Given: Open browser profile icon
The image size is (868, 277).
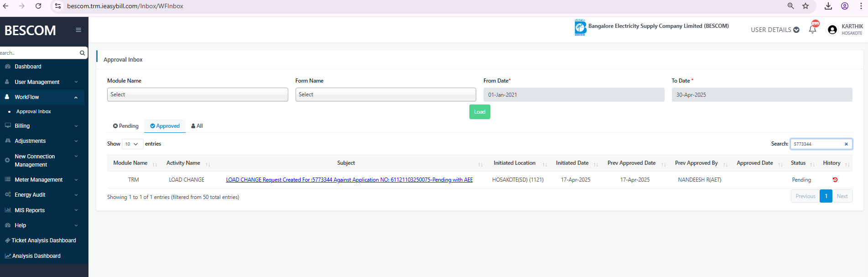Looking at the screenshot, I should coord(845,6).
